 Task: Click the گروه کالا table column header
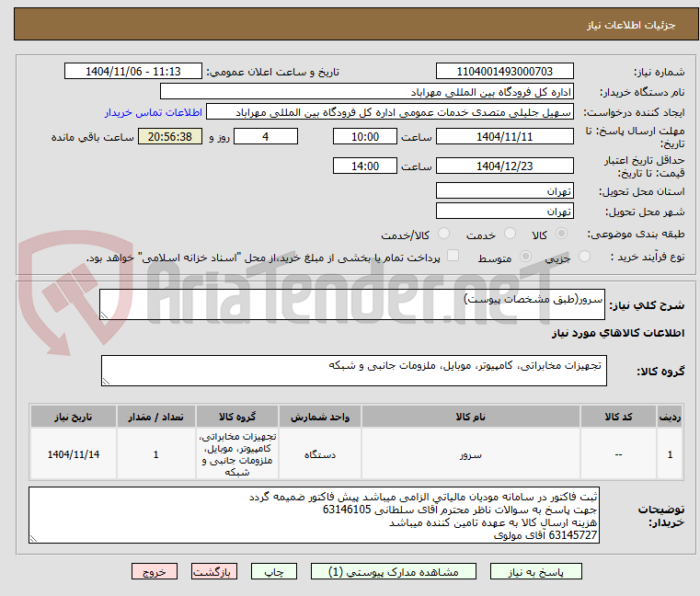(x=237, y=417)
